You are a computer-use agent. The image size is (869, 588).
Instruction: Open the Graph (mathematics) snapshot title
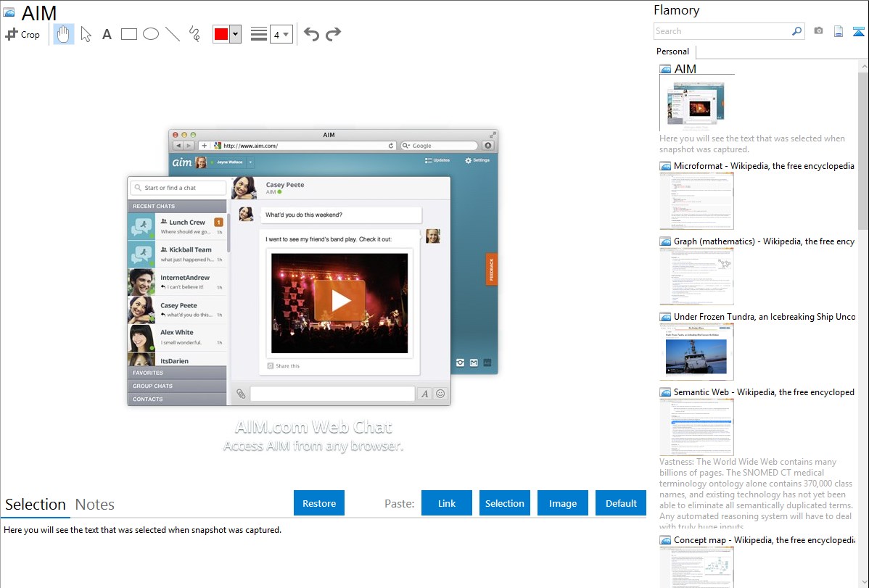pyautogui.click(x=764, y=241)
